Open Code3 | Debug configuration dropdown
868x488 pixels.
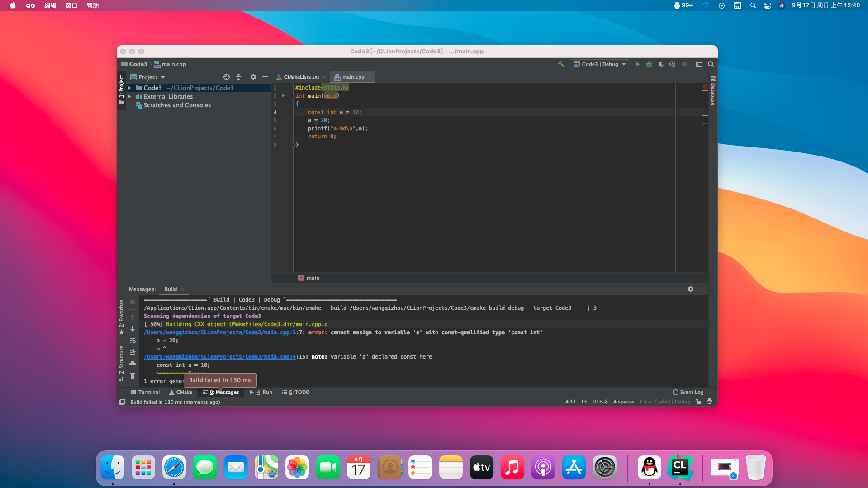tap(599, 64)
